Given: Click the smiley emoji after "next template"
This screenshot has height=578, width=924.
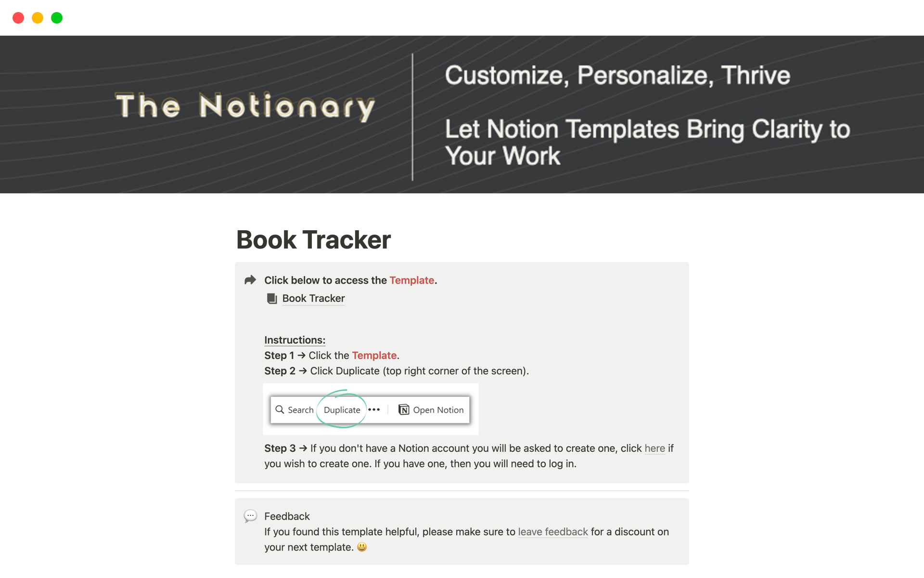Looking at the screenshot, I should tap(362, 547).
